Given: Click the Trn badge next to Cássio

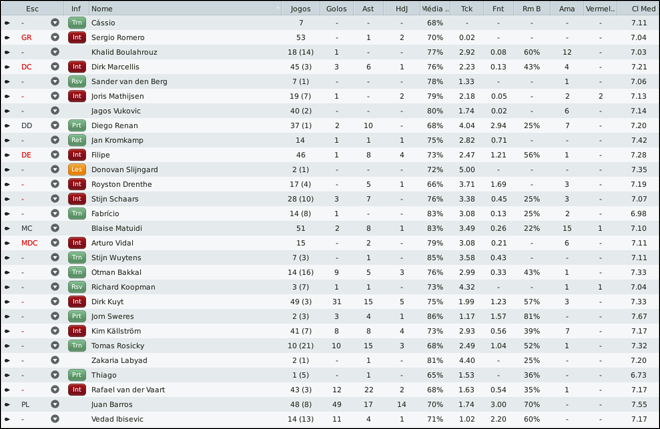Looking at the screenshot, I should pyautogui.click(x=76, y=22).
